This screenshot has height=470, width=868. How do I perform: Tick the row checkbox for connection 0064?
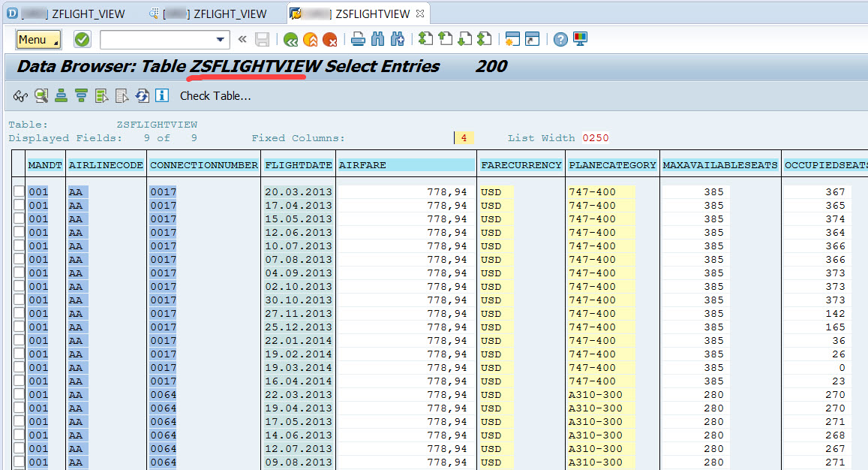pyautogui.click(x=20, y=394)
